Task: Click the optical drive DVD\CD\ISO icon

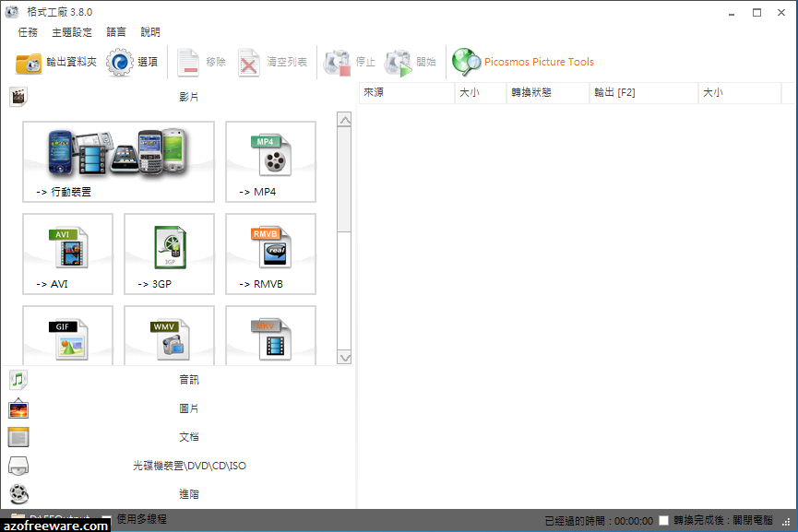Action: 18,466
